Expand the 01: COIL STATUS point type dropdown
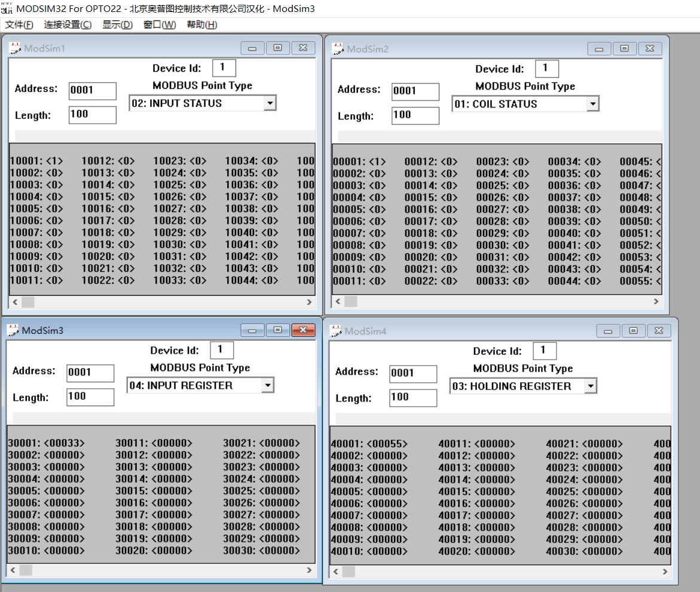This screenshot has height=592, width=700. [592, 104]
